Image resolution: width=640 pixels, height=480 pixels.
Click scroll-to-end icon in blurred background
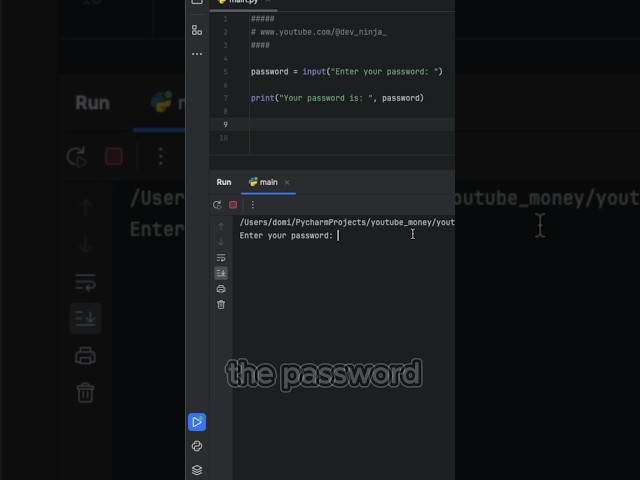click(x=85, y=318)
